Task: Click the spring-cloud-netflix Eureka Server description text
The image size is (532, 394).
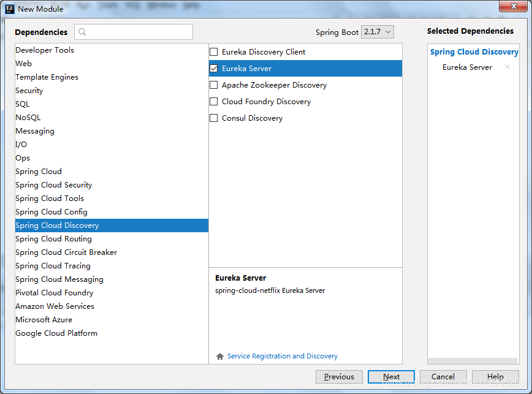Action: pyautogui.click(x=270, y=290)
